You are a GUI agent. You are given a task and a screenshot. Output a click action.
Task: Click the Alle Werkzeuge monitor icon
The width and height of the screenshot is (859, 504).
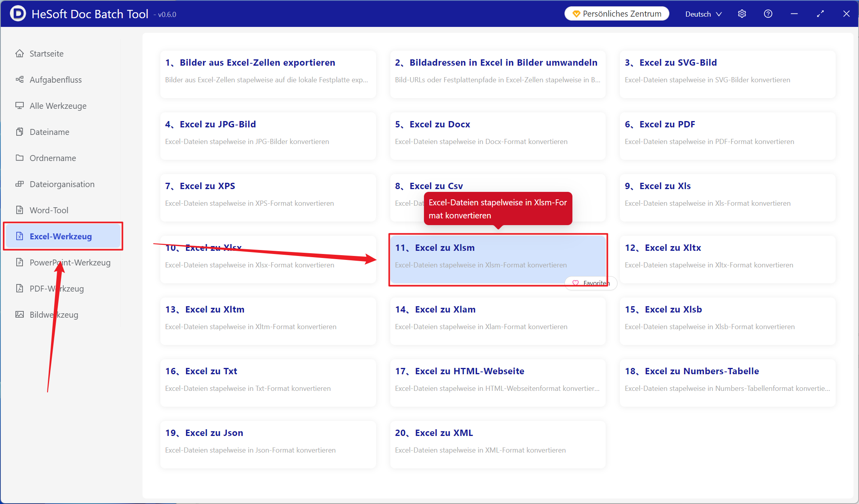pyautogui.click(x=19, y=106)
